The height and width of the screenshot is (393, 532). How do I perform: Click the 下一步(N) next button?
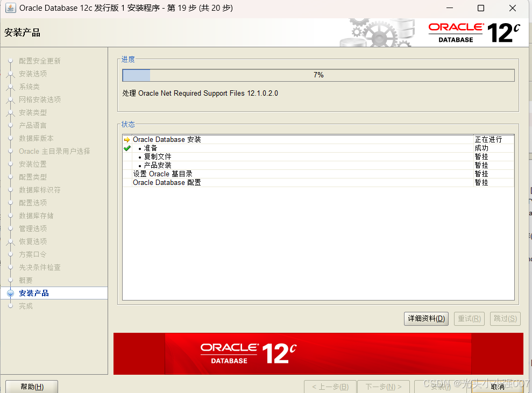pyautogui.click(x=384, y=387)
